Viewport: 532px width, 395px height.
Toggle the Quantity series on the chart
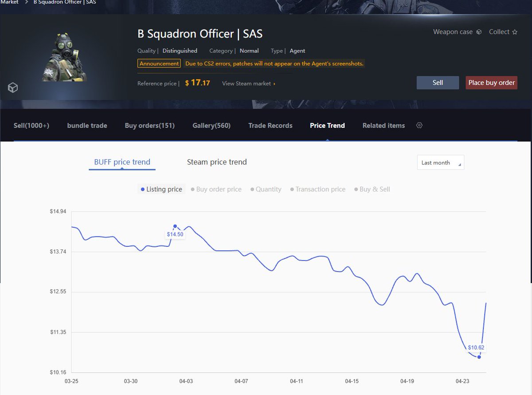(266, 189)
